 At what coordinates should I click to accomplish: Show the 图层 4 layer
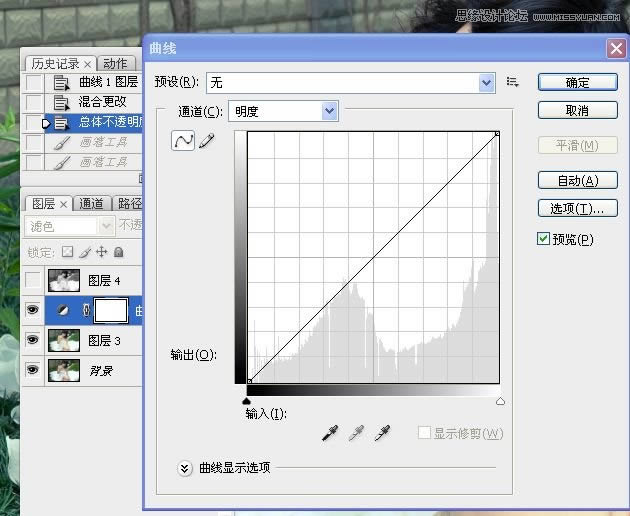[33, 280]
